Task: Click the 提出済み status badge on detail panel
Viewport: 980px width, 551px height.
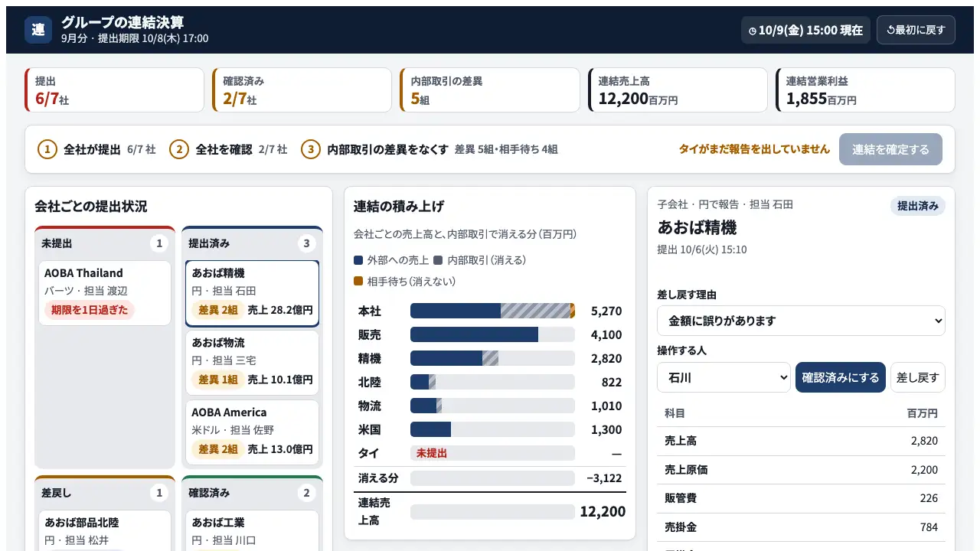Action: pyautogui.click(x=918, y=206)
